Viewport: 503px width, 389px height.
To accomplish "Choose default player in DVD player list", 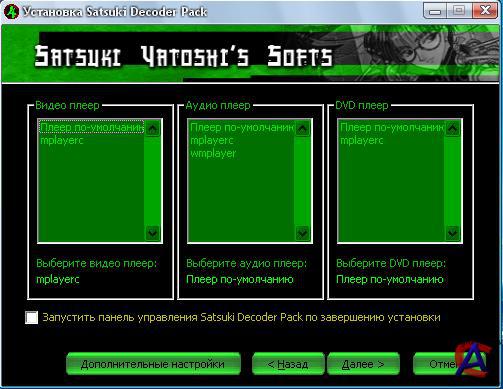I will pos(392,127).
